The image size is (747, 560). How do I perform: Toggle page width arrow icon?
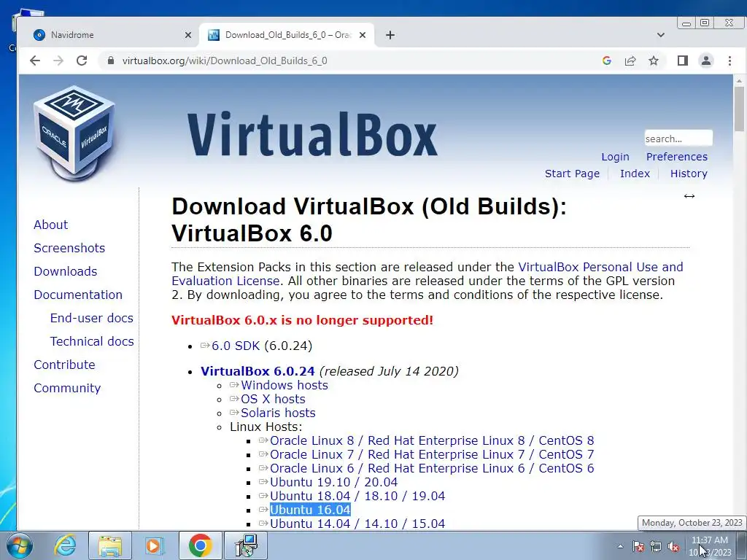point(689,196)
